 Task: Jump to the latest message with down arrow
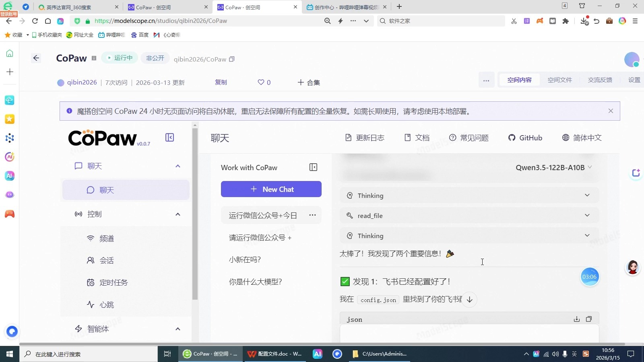click(x=469, y=300)
